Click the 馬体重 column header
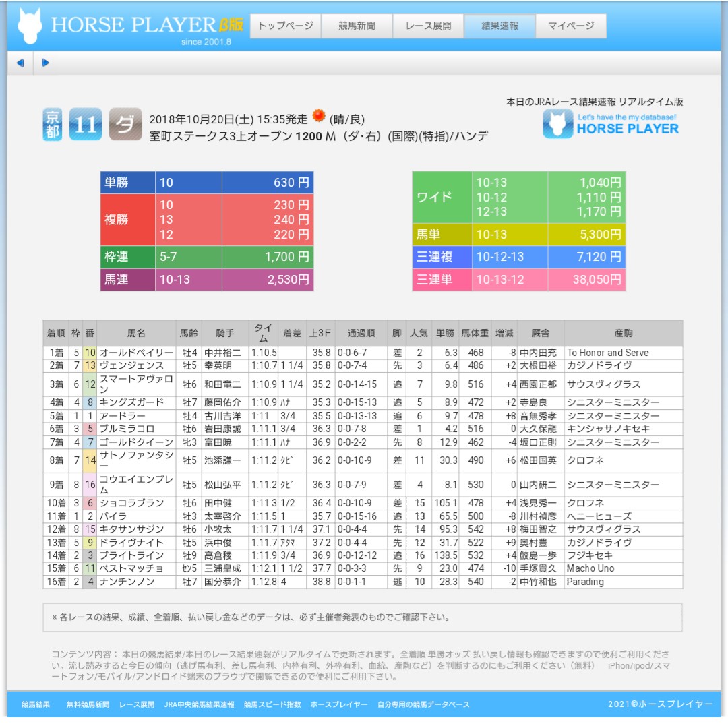Screen dimensions: 728x724 475,333
